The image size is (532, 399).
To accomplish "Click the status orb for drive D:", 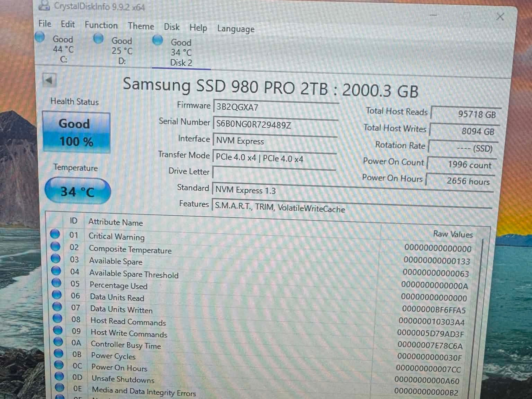I will 98,38.
